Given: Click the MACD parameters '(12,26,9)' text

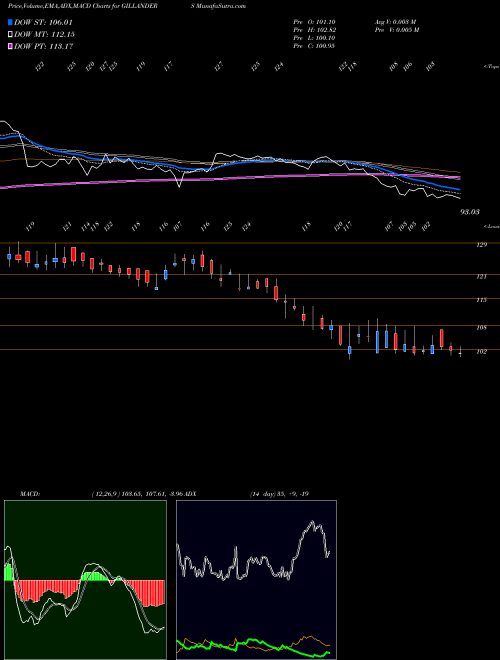Looking at the screenshot, I should [106, 494].
